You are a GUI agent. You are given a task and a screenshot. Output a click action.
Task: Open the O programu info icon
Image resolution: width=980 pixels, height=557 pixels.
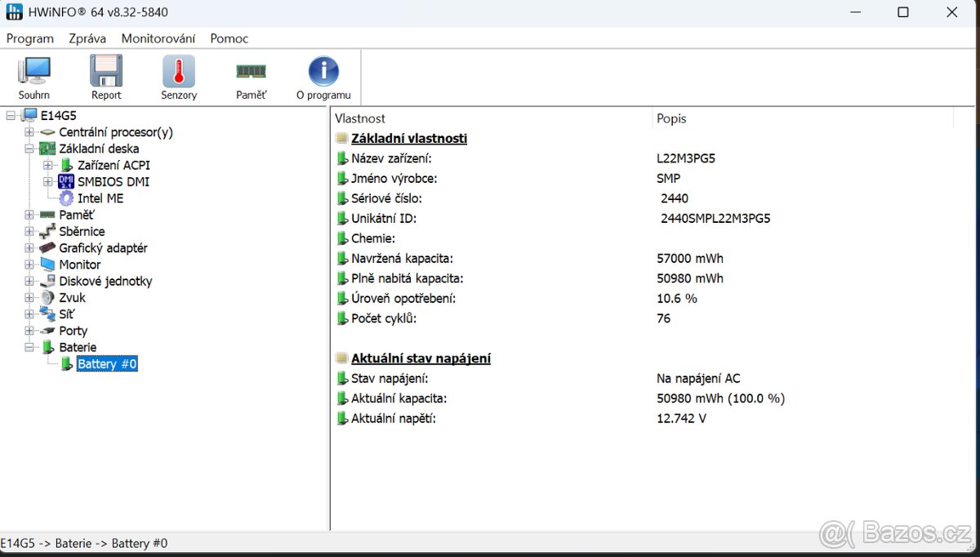[323, 72]
